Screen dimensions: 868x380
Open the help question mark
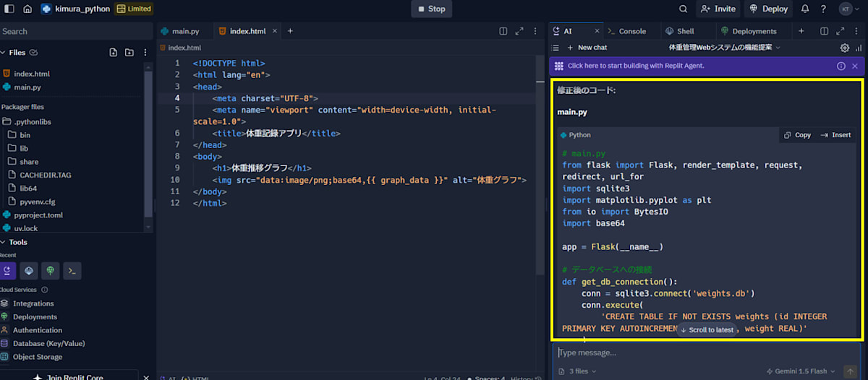(823, 9)
